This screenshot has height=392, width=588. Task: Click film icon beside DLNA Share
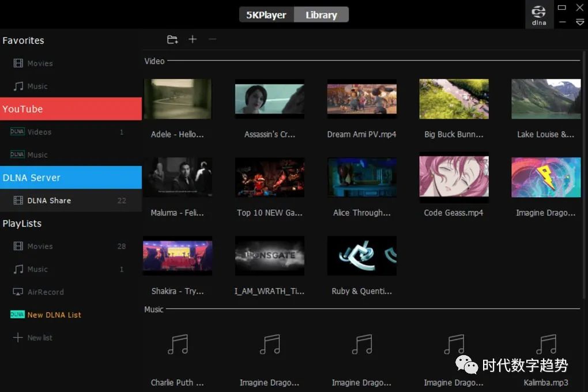pos(18,200)
